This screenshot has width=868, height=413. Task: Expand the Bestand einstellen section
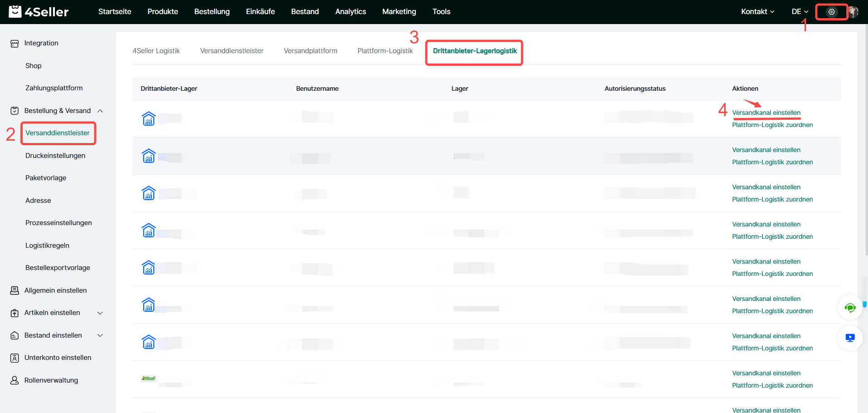pyautogui.click(x=100, y=335)
